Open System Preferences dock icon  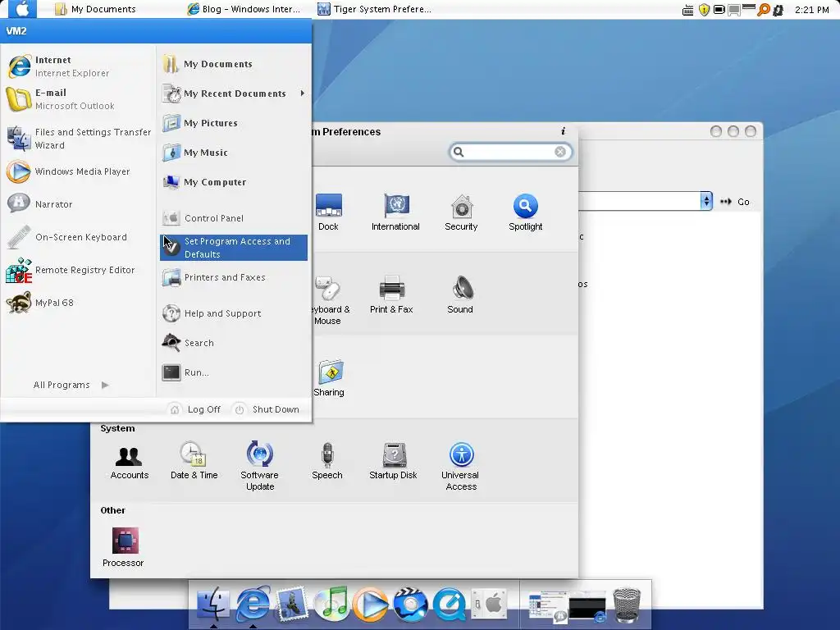point(489,605)
